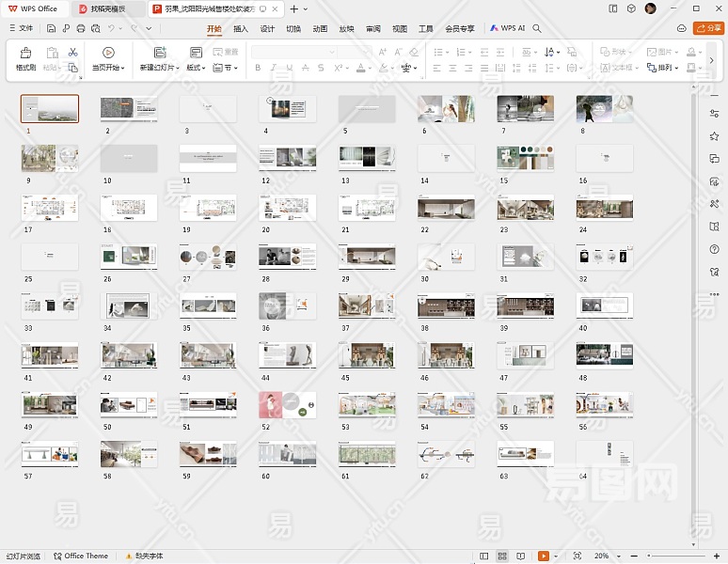Click the zoom slider handle

pos(649,556)
